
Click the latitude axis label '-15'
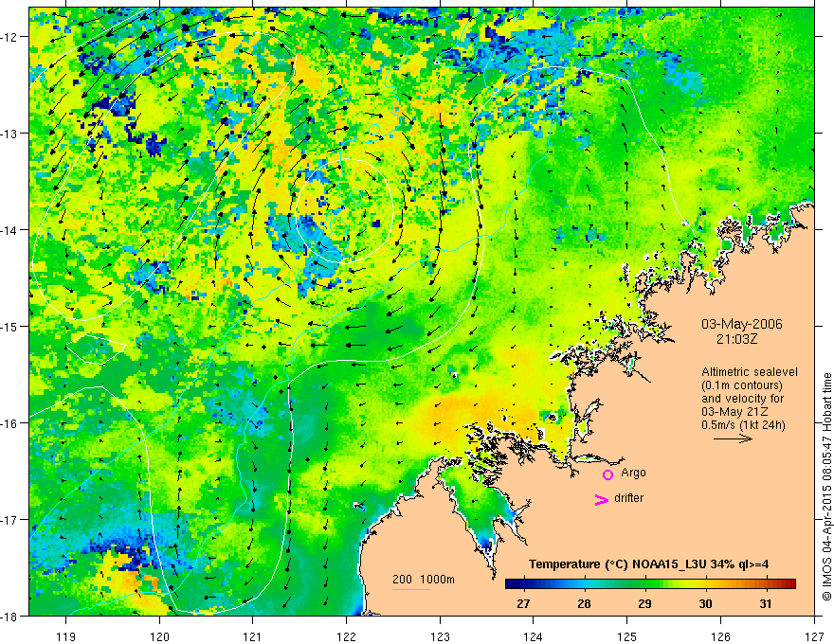click(10, 326)
